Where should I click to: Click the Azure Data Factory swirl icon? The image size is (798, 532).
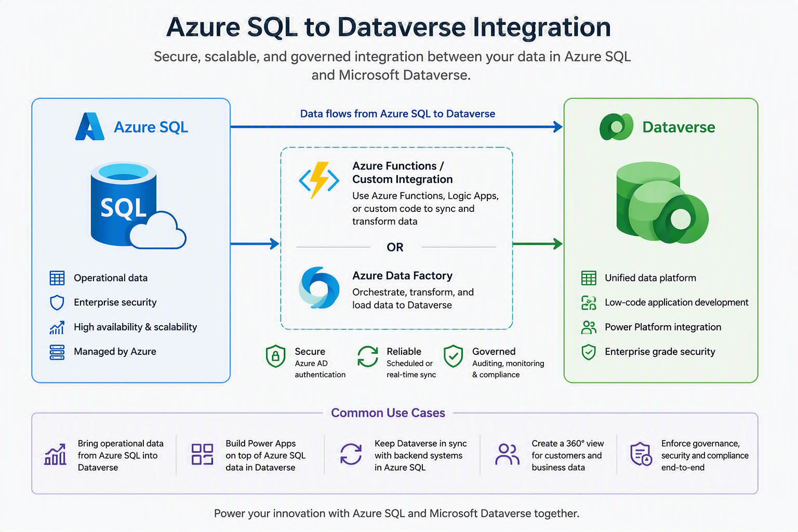tap(319, 287)
